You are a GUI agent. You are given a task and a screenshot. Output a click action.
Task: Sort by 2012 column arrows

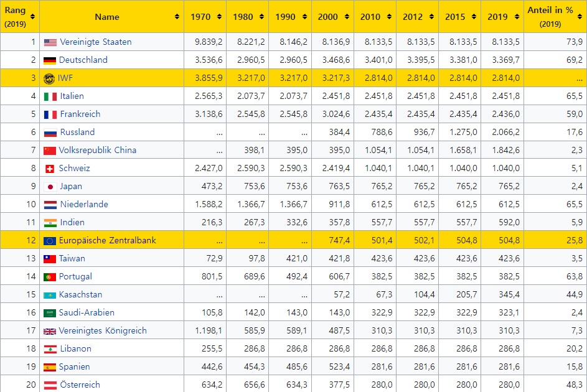[431, 16]
